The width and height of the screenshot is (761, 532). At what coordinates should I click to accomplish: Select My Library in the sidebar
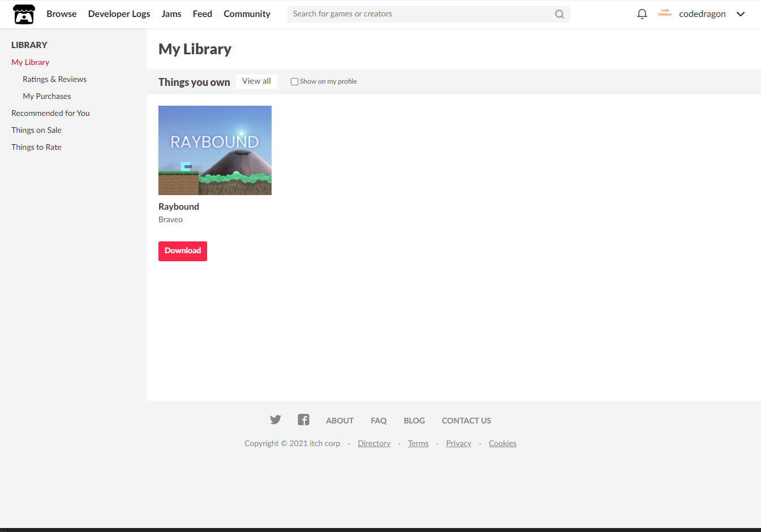pos(31,62)
